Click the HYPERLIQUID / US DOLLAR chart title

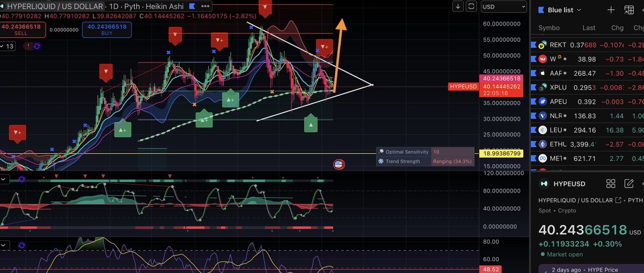pos(55,6)
